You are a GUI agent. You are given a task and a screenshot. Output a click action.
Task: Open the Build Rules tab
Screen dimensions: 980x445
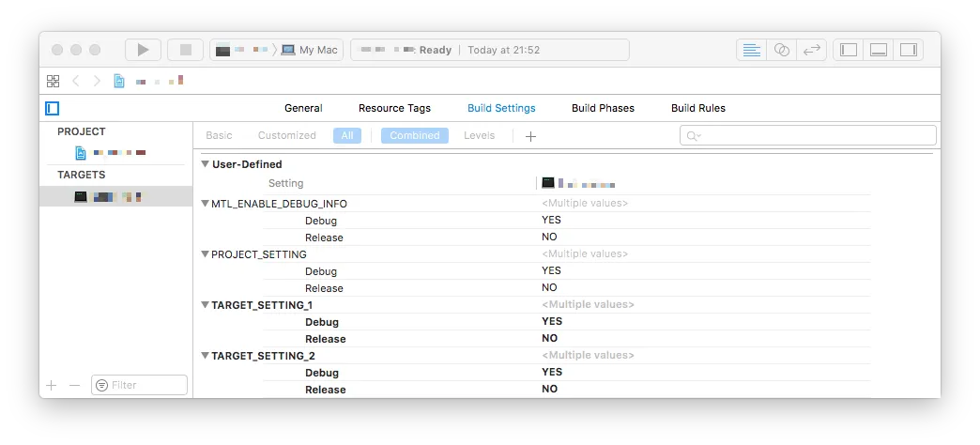tap(698, 108)
